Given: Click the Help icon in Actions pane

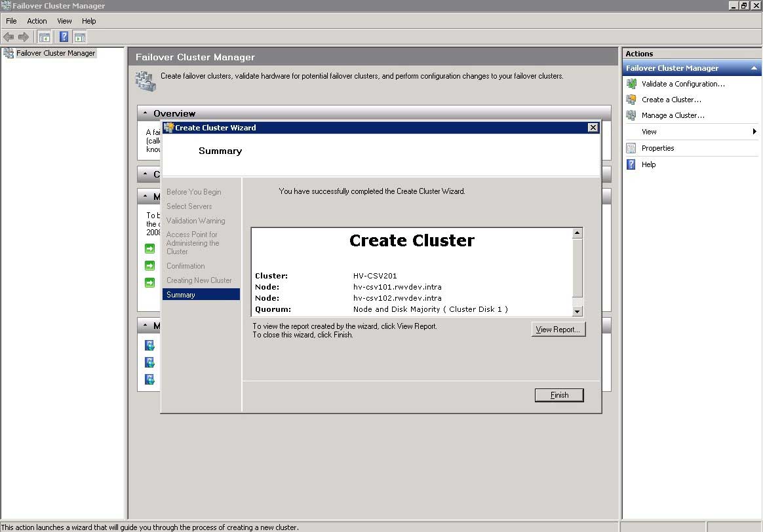Looking at the screenshot, I should [631, 164].
